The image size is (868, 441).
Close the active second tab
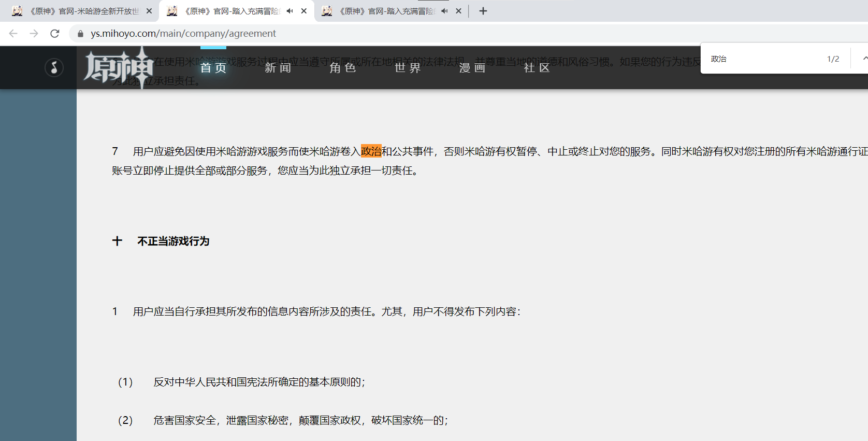click(304, 11)
